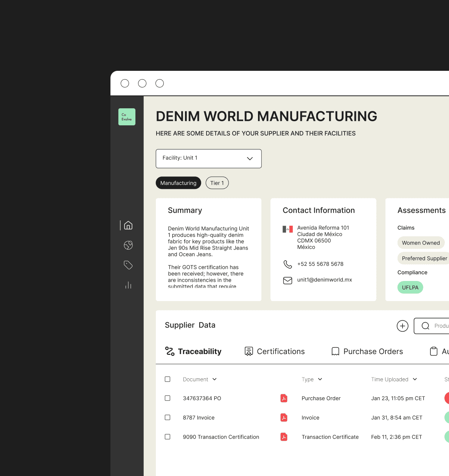Click the Jan 23, 11:05 pm CET cell
This screenshot has width=449, height=476.
coord(398,398)
